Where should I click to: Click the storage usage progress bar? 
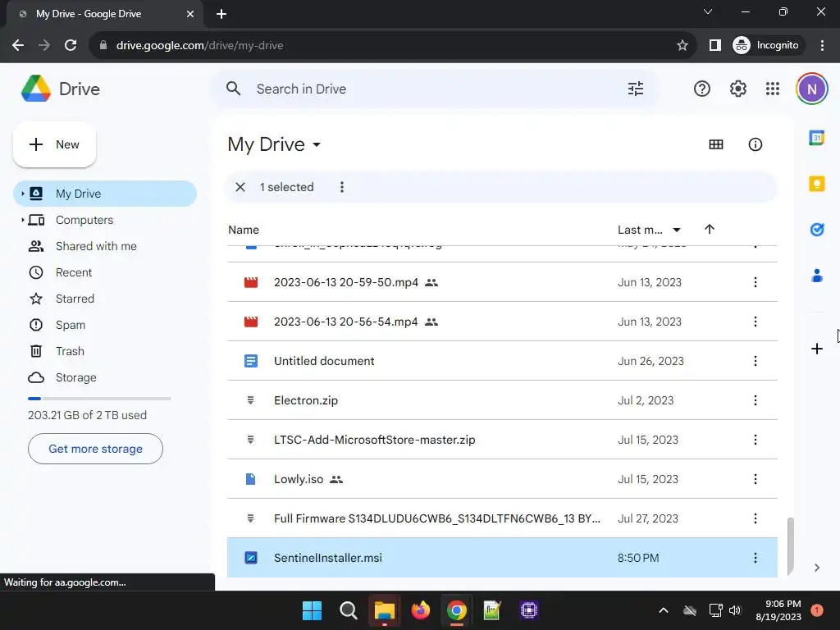click(99, 399)
